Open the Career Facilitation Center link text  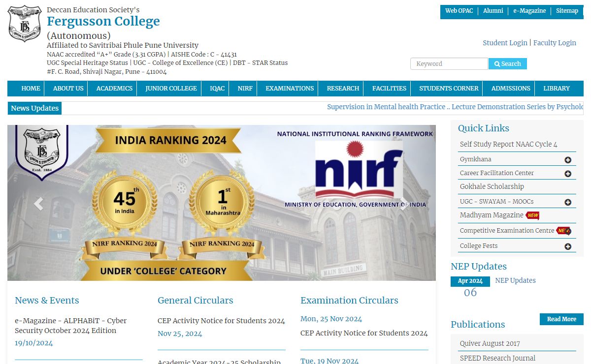497,173
